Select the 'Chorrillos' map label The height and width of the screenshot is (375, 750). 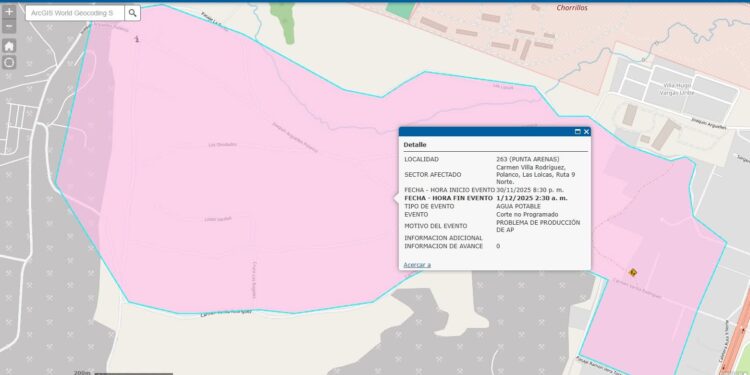572,8
